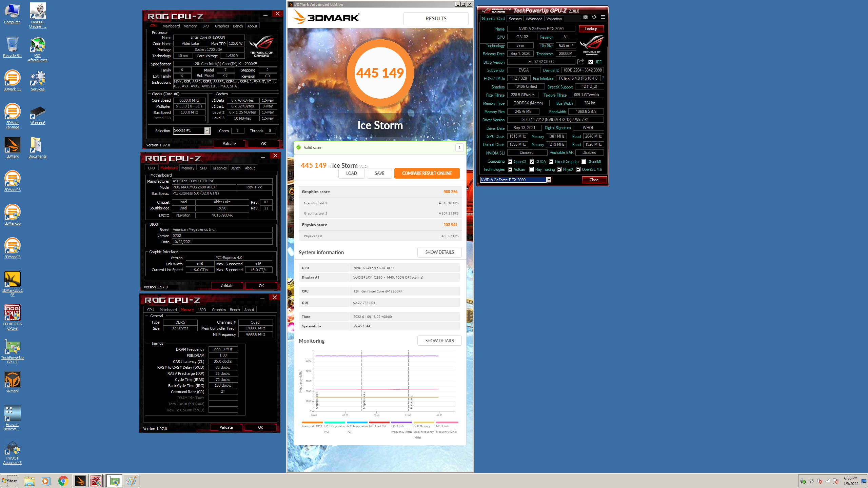Open the 3DMark05 desktop icon
The width and height of the screenshot is (868, 488).
point(12,215)
